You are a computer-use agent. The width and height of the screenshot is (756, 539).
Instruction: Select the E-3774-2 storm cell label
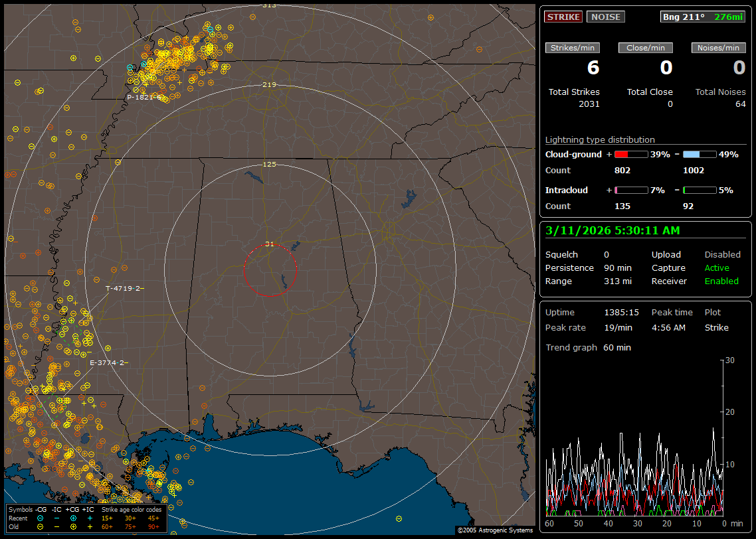point(109,363)
